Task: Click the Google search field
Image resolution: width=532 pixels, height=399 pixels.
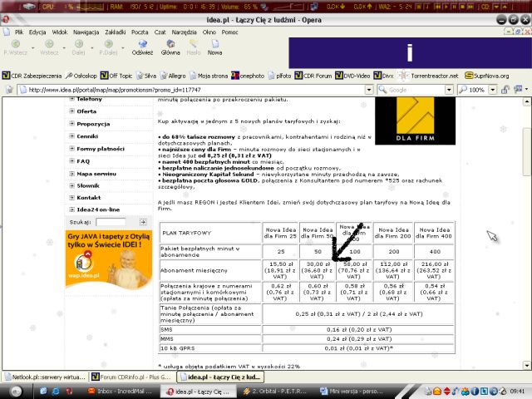Action: pos(416,90)
